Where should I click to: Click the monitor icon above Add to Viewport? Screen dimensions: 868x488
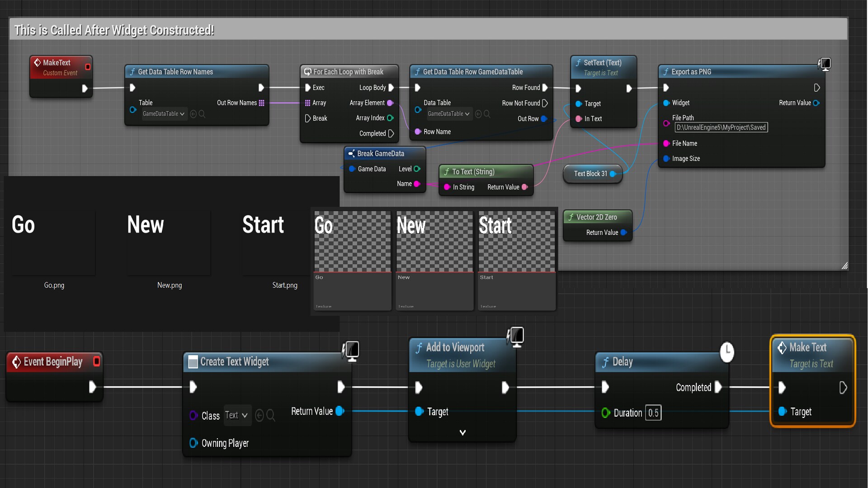point(517,336)
